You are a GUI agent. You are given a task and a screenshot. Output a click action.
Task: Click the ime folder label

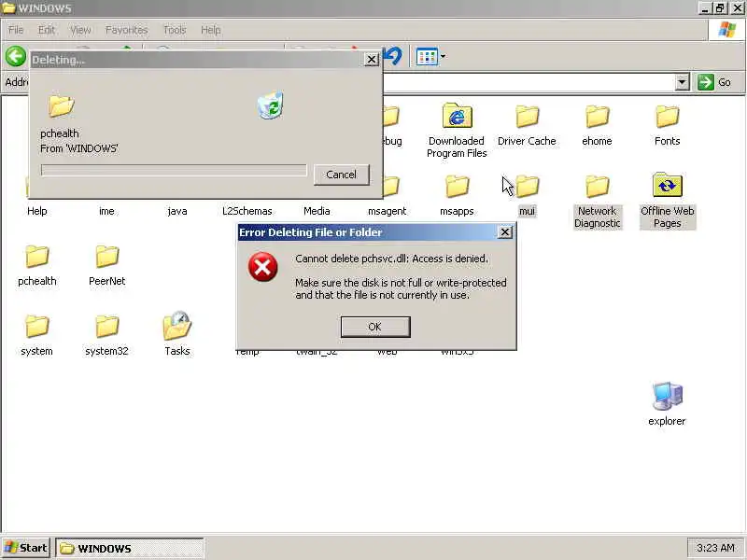[106, 211]
